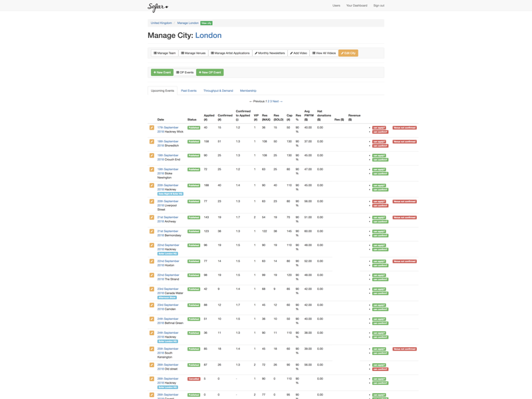The image size is (532, 399).
Task: Edit the Bethnal Green event
Action: coord(152,319)
